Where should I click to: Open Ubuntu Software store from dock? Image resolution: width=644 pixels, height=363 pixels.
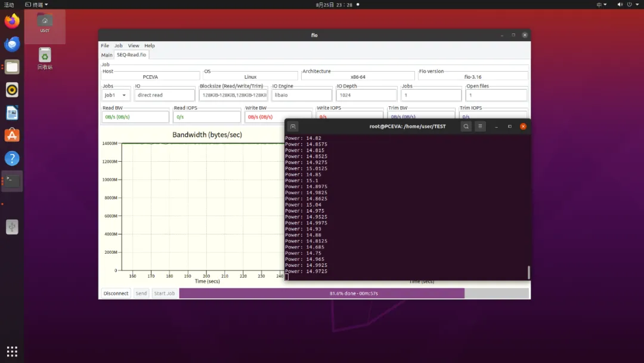pyautogui.click(x=12, y=136)
